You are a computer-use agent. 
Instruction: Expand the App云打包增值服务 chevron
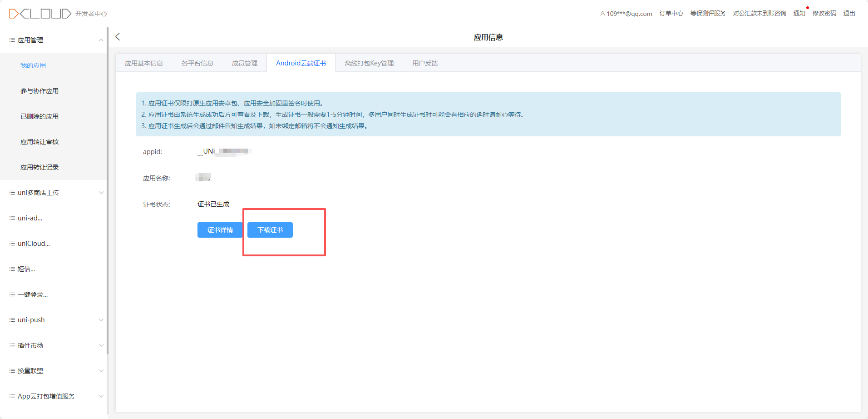(101, 396)
